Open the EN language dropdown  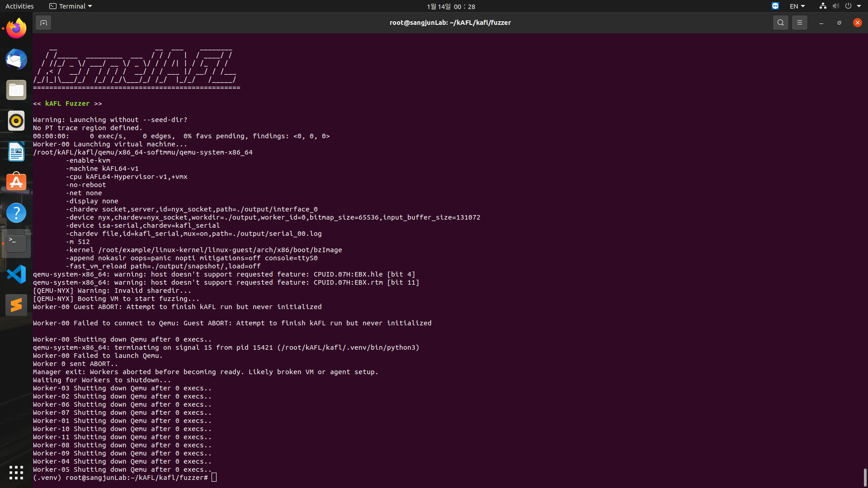point(797,6)
